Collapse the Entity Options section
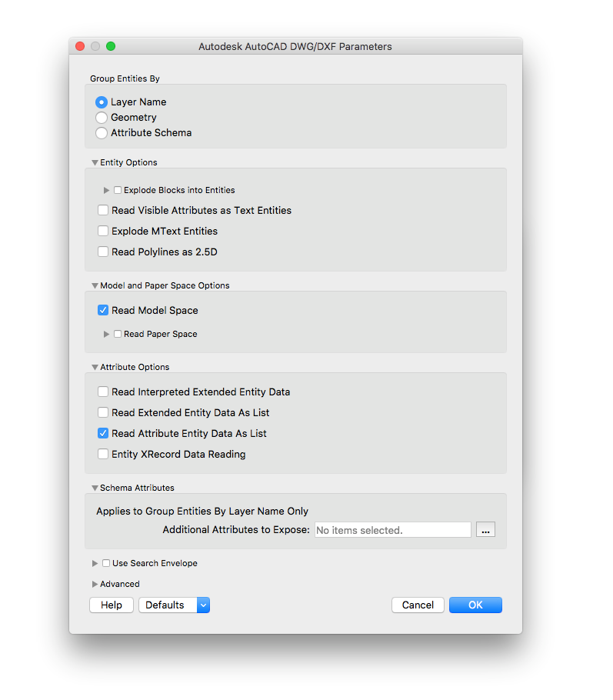Viewport: 613px width, 700px height. tap(95, 163)
